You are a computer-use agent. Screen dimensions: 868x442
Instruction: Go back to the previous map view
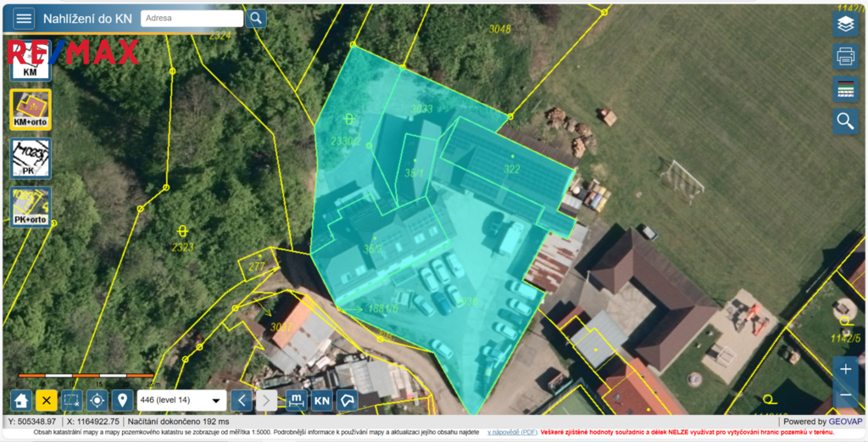point(242,400)
